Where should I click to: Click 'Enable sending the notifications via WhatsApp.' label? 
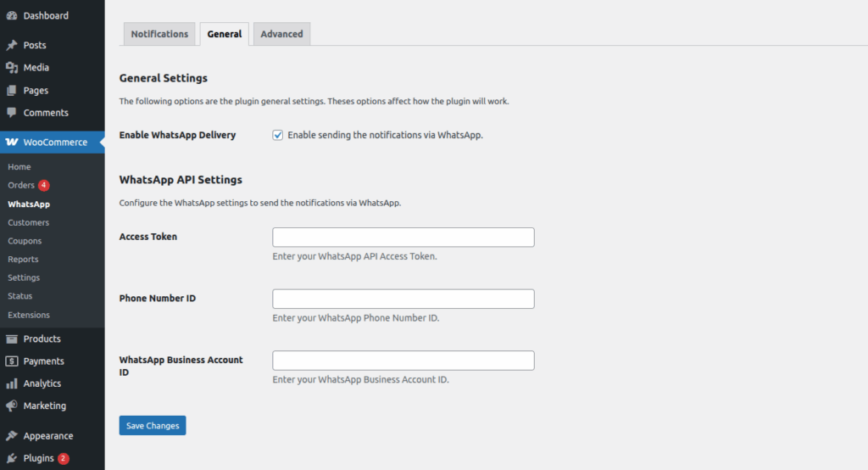(x=386, y=135)
